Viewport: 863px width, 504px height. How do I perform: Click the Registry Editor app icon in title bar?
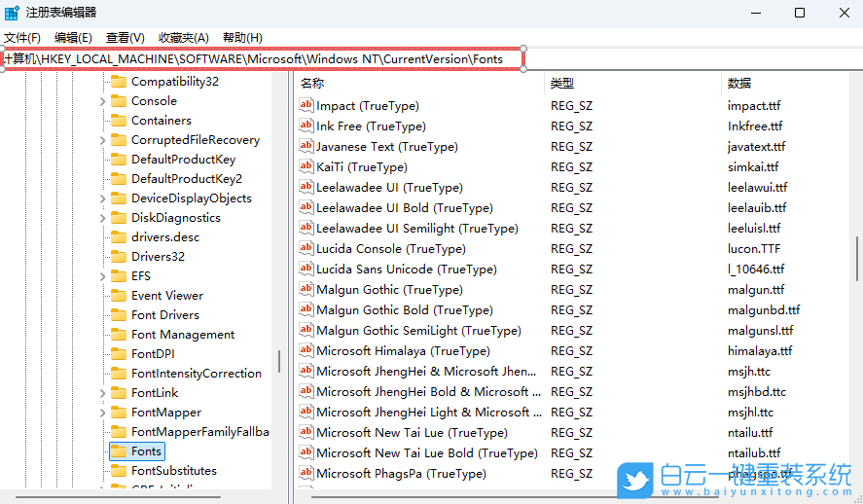coord(12,13)
